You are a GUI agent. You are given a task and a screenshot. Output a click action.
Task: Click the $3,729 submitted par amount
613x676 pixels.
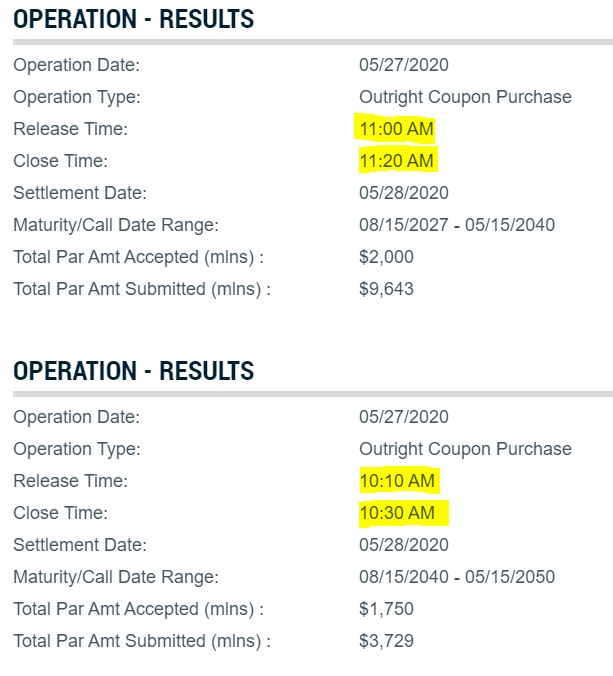pos(386,641)
